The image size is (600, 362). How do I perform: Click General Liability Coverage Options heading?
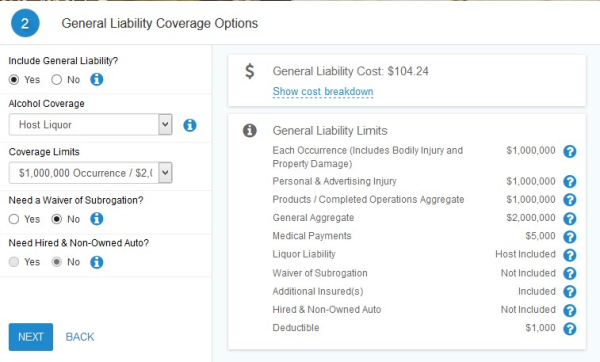click(160, 23)
